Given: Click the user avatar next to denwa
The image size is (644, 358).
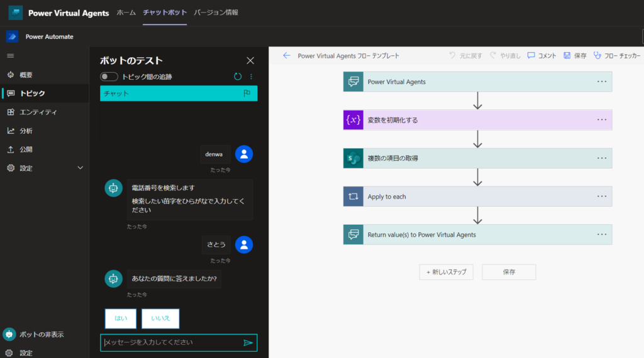Looking at the screenshot, I should [x=244, y=154].
